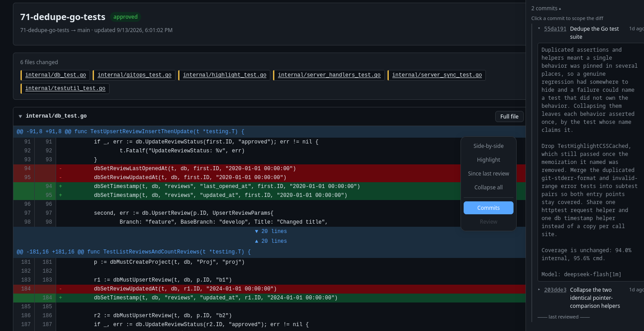Jump to internal/gitops_test.go file chip
Screen dimensions: 644x331
tap(135, 75)
